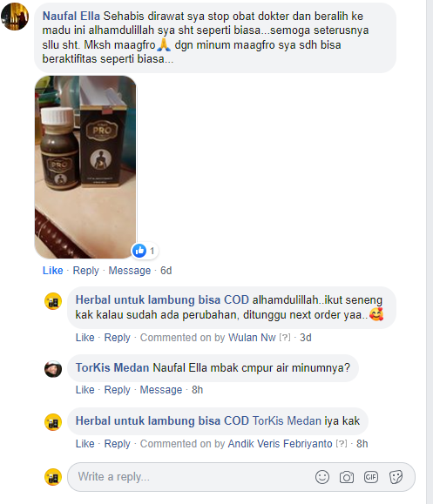Message Naufal Ella from her comment

click(130, 271)
